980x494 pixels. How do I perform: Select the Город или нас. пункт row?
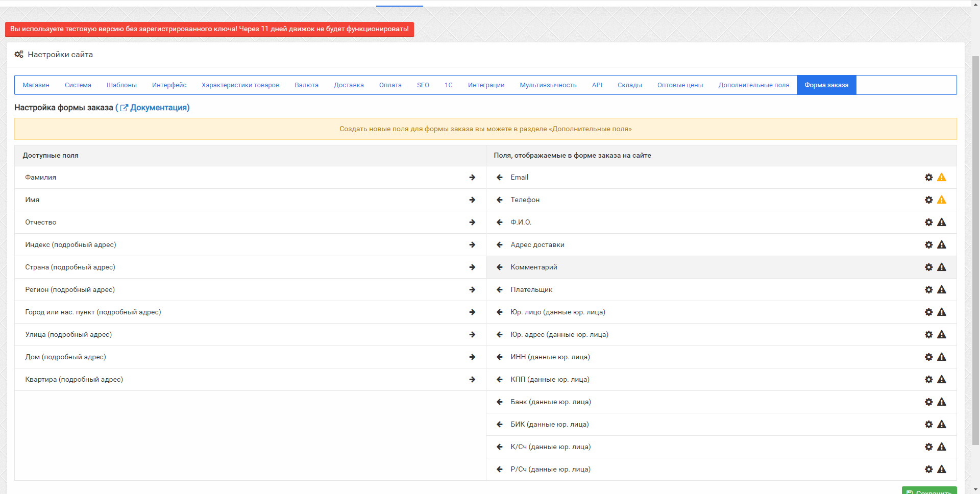[x=250, y=312]
